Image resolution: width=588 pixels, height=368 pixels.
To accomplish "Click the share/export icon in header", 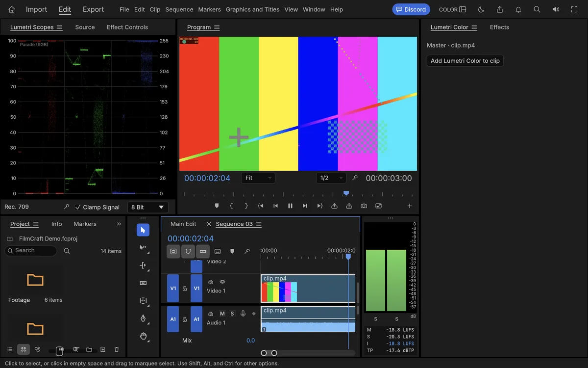I will pyautogui.click(x=500, y=9).
